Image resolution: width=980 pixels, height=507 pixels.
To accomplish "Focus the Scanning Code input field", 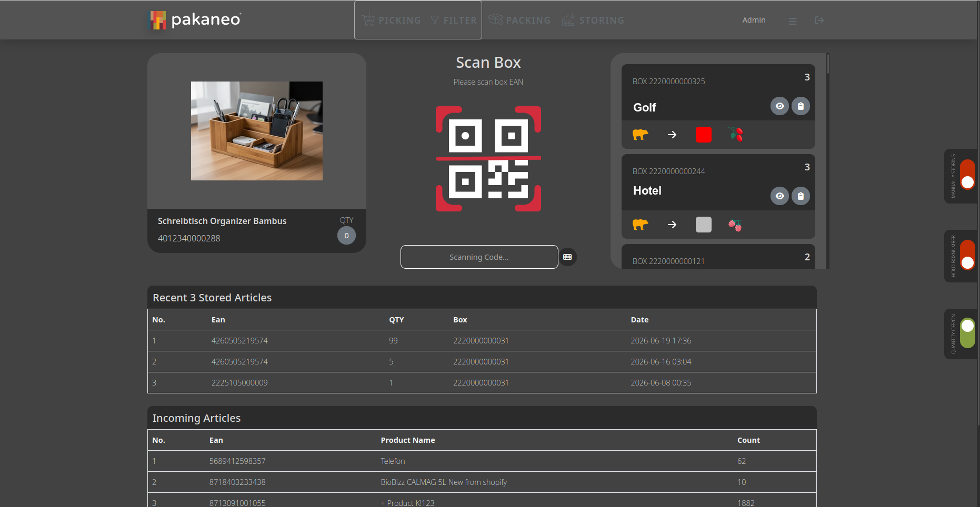I will point(479,257).
